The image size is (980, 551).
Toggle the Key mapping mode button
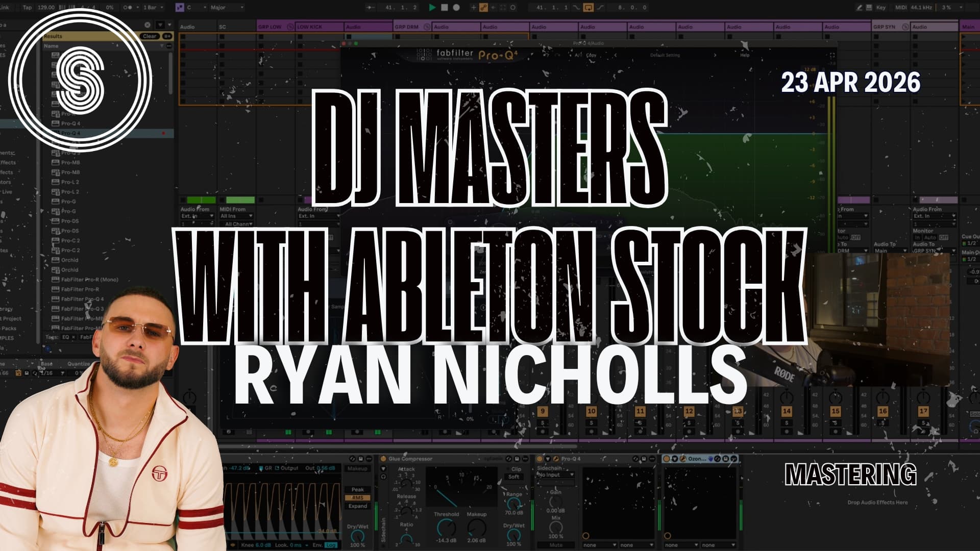881,7
